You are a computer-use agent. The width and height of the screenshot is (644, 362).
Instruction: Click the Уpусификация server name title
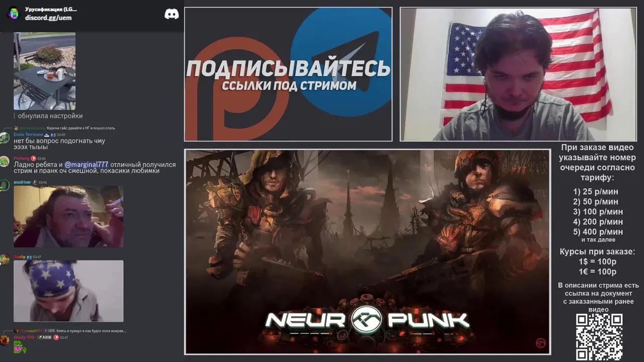pyautogui.click(x=51, y=10)
